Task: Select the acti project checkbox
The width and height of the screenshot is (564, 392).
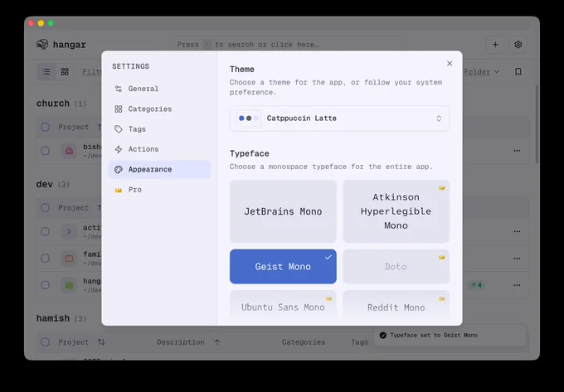Action: [x=45, y=231]
